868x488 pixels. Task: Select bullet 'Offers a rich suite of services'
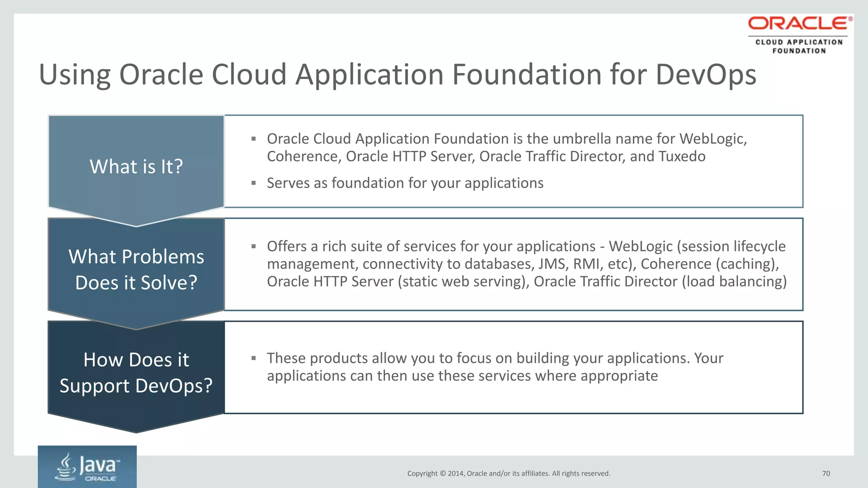[527, 264]
